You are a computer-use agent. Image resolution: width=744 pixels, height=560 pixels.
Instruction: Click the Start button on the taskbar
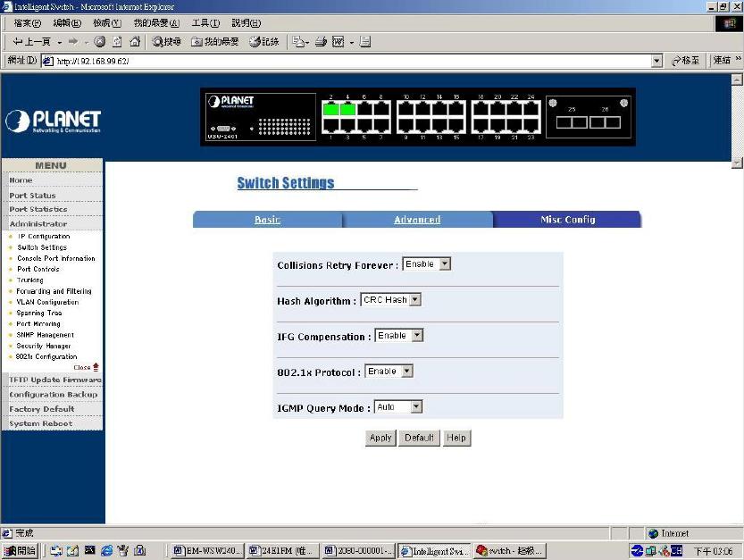point(20,551)
